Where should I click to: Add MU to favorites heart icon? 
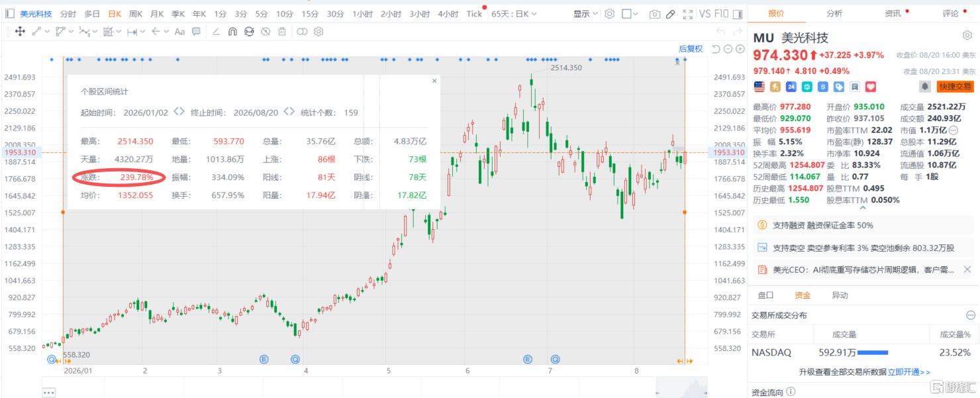coord(871,87)
